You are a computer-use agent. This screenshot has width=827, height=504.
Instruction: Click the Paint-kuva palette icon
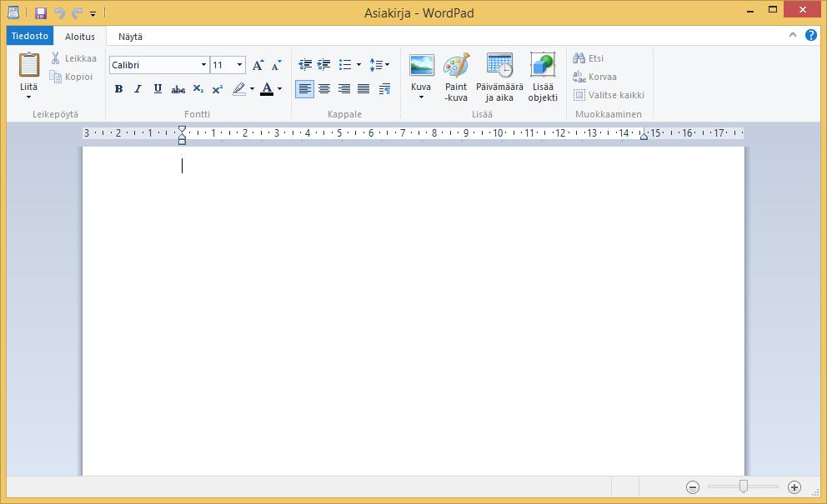pos(456,65)
